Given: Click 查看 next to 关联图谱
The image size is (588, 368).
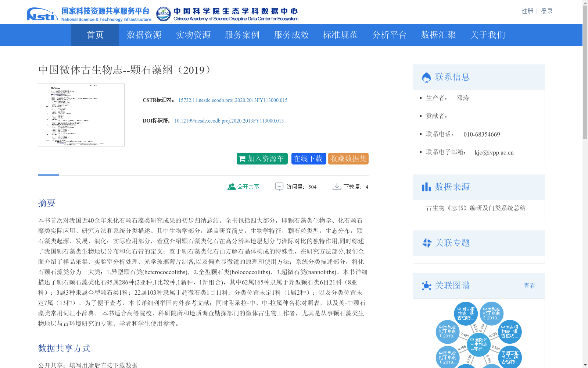Looking at the screenshot, I should coord(530,286).
